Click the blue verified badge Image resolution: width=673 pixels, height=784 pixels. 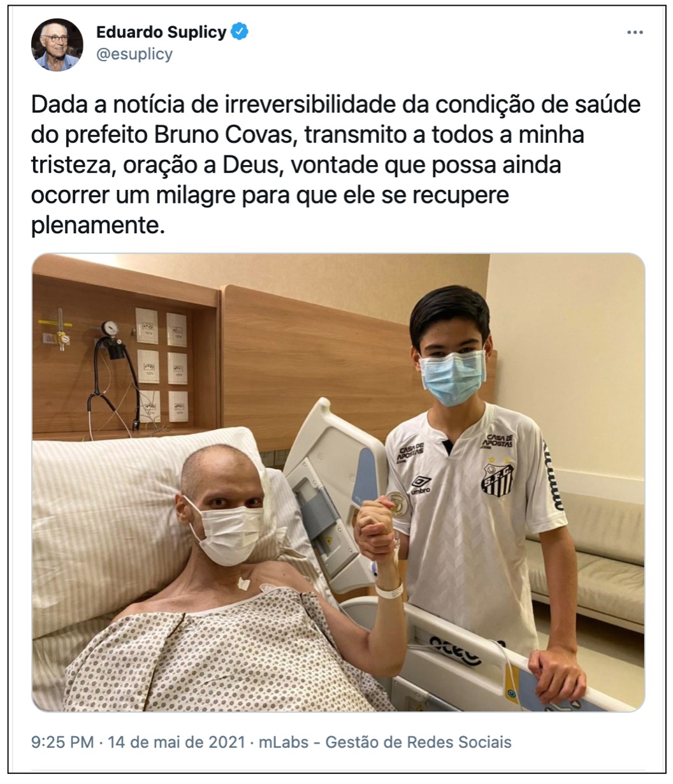(240, 33)
